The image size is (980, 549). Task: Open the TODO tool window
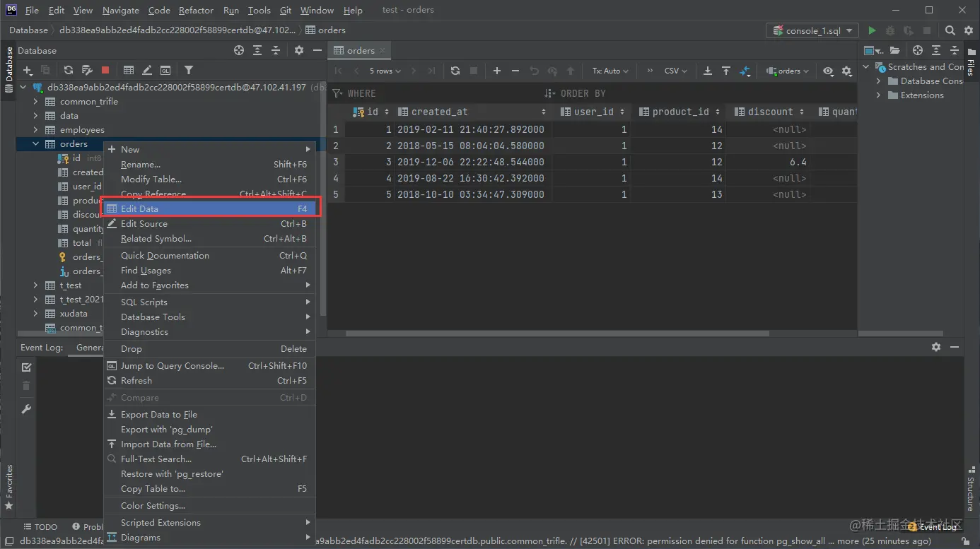click(40, 526)
